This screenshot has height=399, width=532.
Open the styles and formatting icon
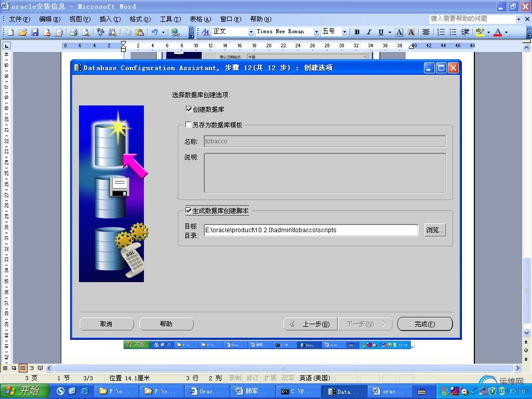[205, 32]
